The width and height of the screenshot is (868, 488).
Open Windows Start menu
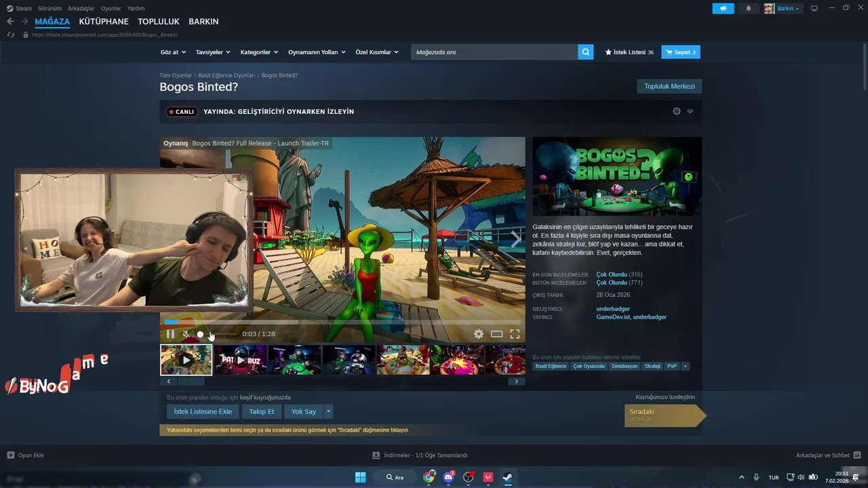click(x=361, y=477)
